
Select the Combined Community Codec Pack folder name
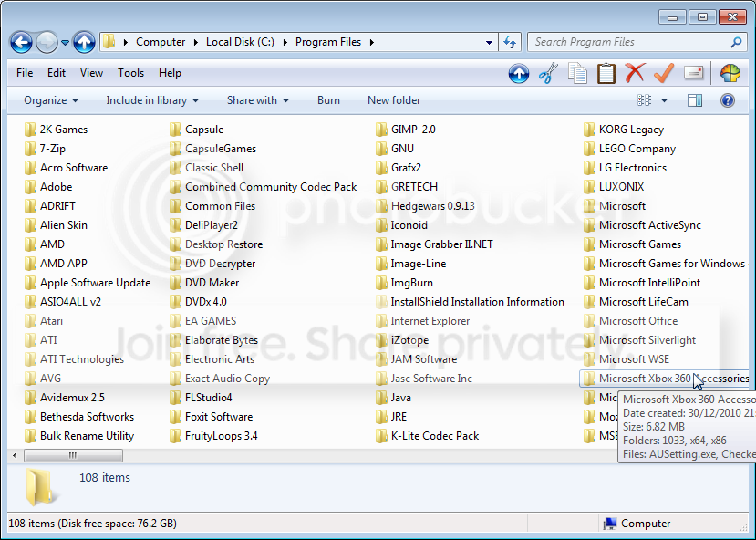pyautogui.click(x=271, y=187)
